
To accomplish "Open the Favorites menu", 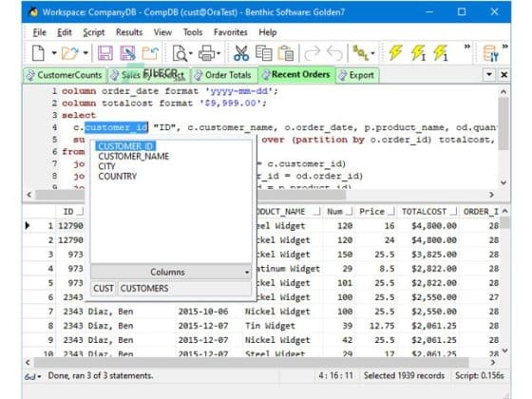I will 230,32.
